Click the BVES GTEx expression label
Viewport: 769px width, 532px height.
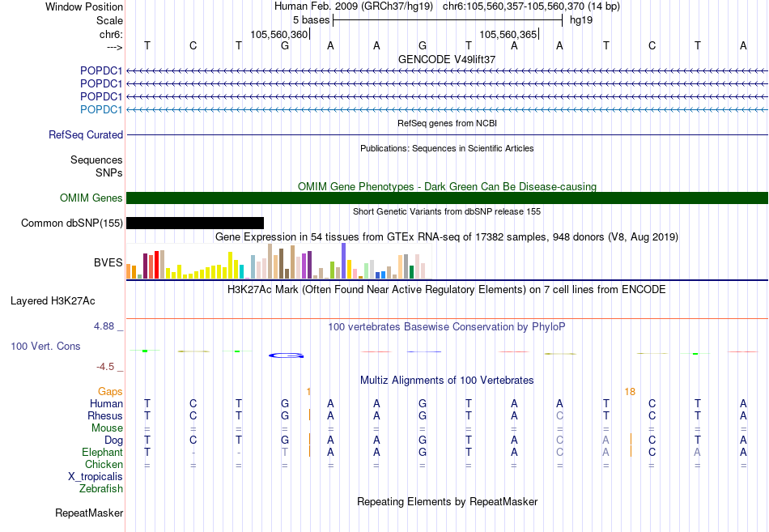point(108,262)
